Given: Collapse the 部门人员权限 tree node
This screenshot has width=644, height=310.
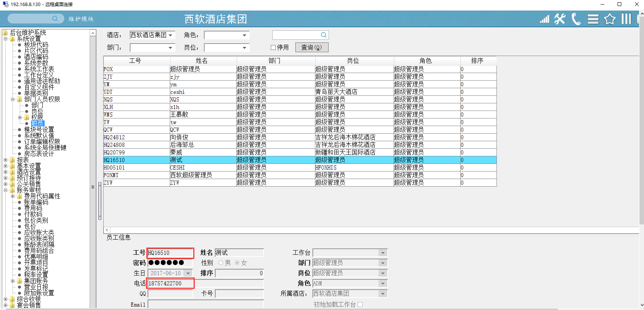Looking at the screenshot, I should pyautogui.click(x=12, y=99).
